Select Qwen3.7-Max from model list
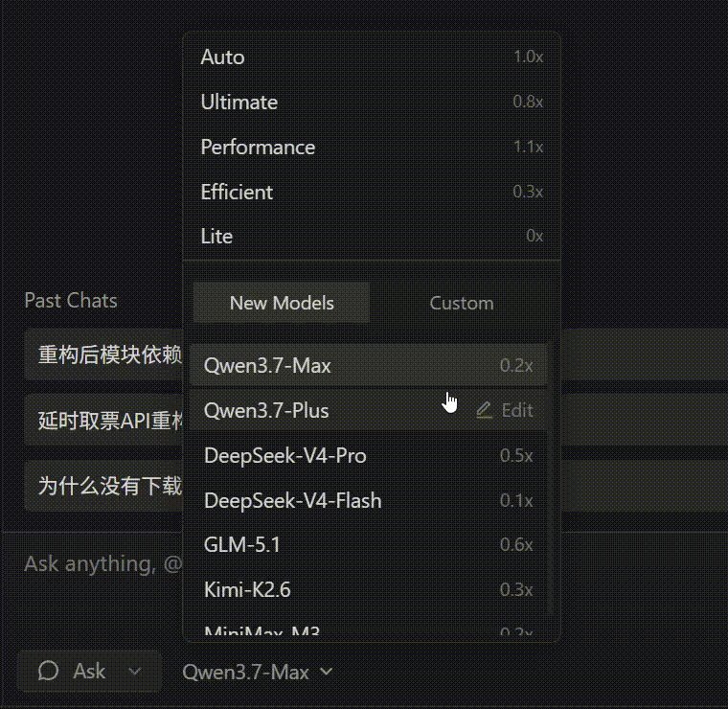The height and width of the screenshot is (709, 728). [368, 365]
